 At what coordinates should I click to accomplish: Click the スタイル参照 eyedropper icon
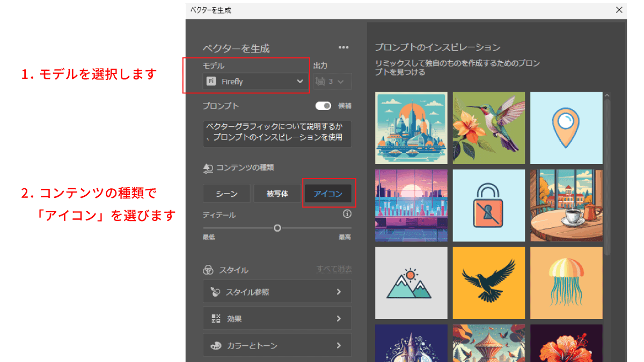point(215,292)
